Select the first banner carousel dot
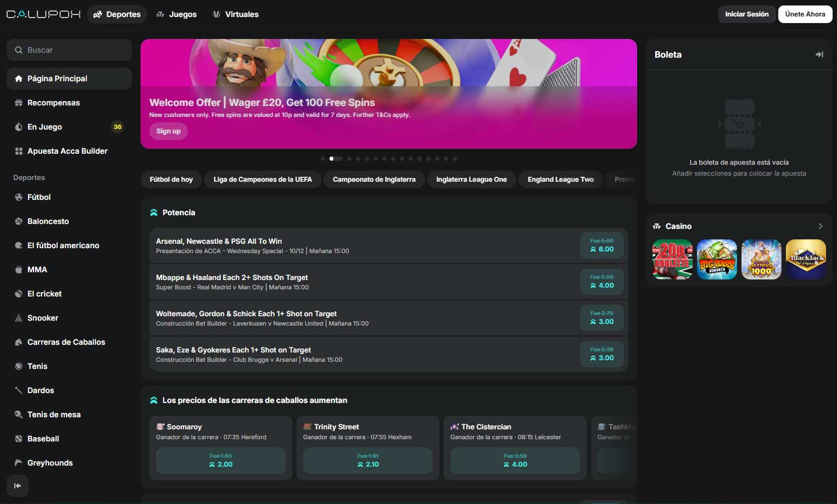 click(x=322, y=159)
